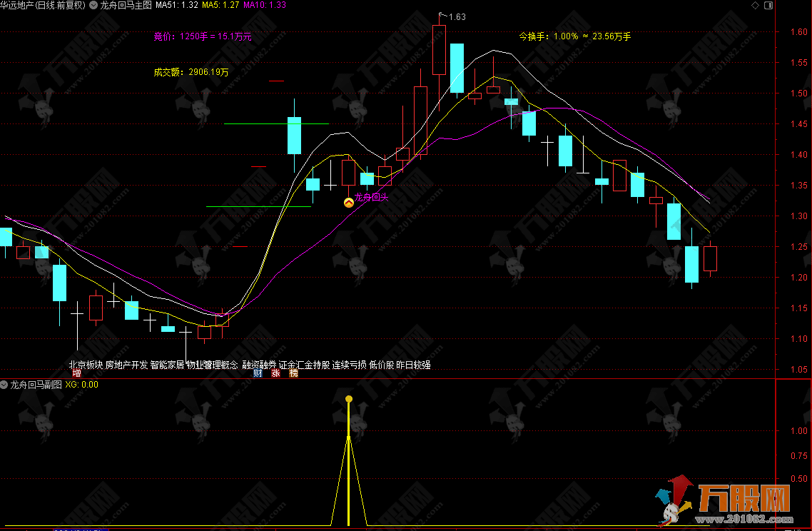Click the 1.40 price axis label

pyautogui.click(x=798, y=154)
